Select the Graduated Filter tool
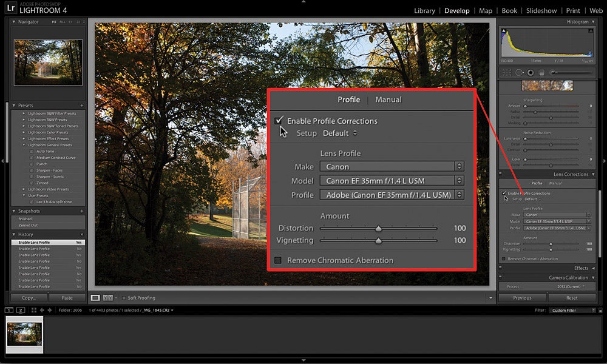The width and height of the screenshot is (607, 364). point(541,72)
